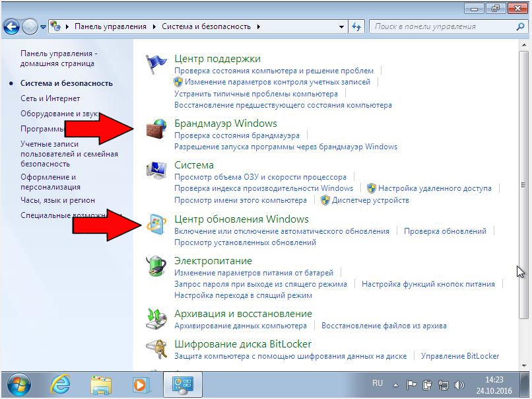Open the BitLocker Drive Encryption lock icon

pos(156,349)
